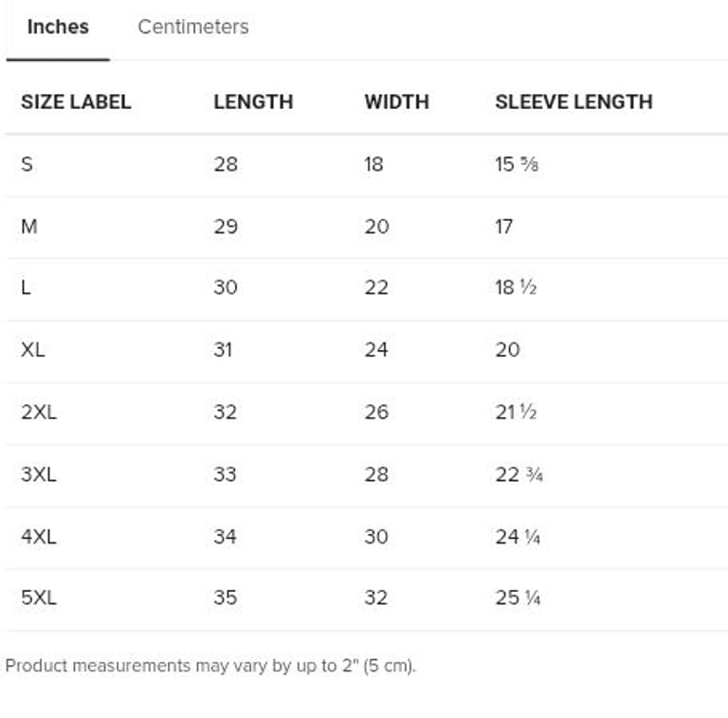Switch to the Centimeters tab

193,27
